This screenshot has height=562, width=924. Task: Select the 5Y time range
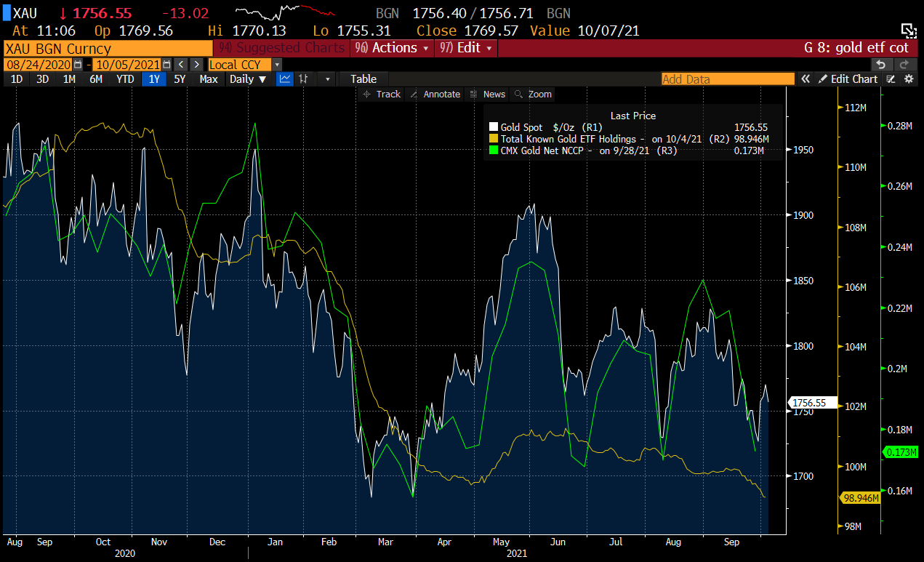180,79
